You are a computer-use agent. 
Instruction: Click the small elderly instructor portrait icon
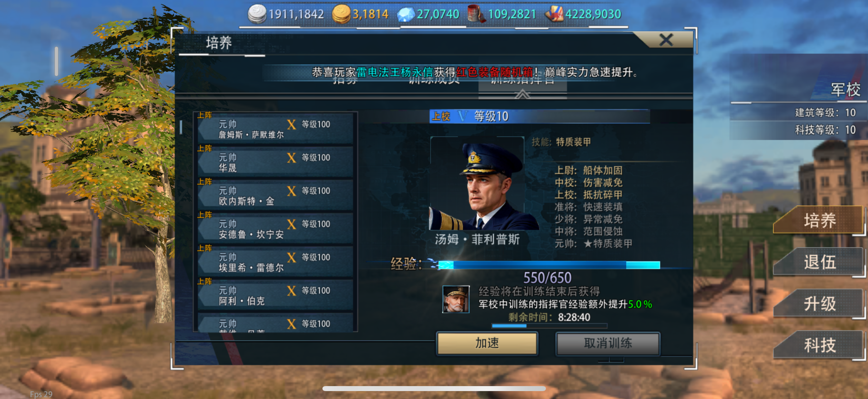coord(455,299)
